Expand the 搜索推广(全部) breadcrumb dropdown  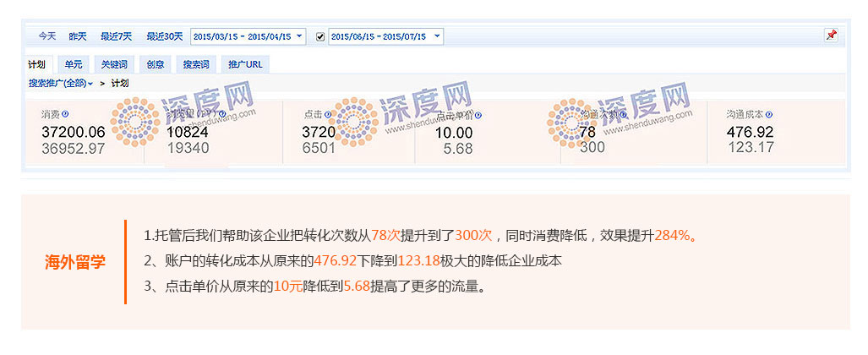point(61,83)
